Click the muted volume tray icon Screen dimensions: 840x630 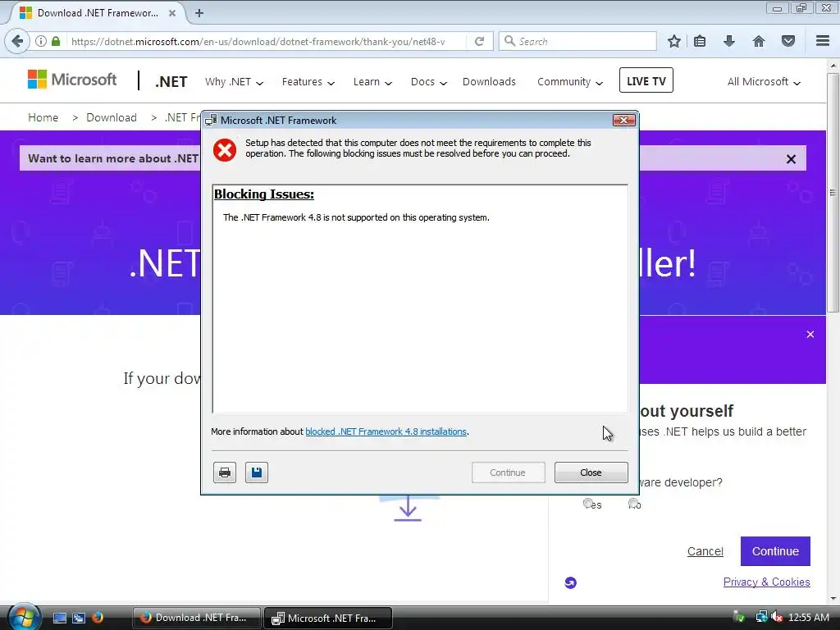pos(776,617)
